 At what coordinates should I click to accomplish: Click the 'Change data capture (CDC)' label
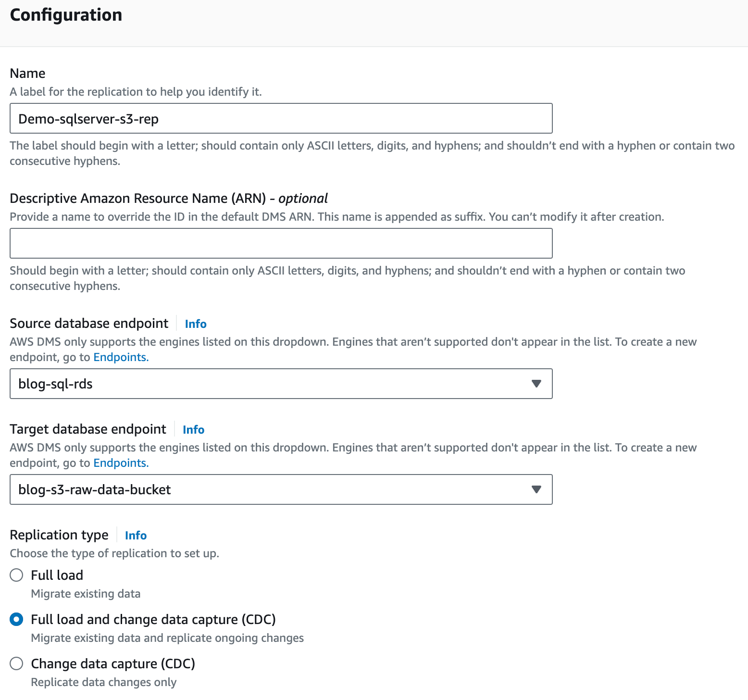point(112,663)
